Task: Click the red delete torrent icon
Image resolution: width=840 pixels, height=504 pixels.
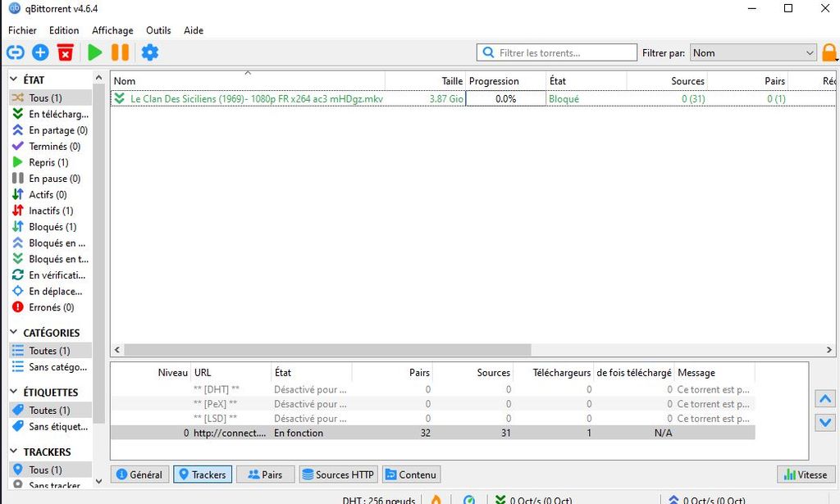Action: [x=66, y=52]
